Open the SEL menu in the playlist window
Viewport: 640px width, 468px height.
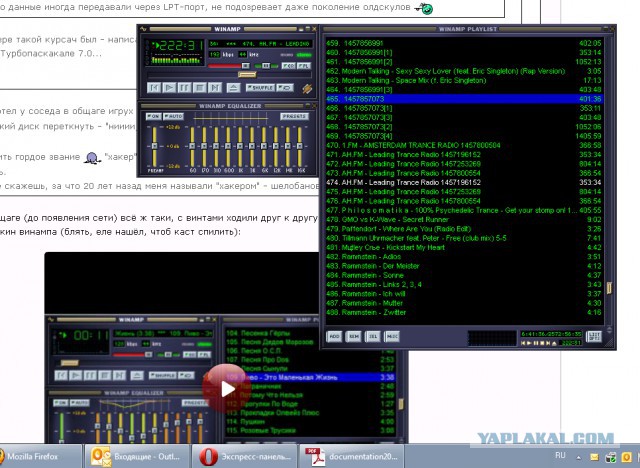(373, 337)
